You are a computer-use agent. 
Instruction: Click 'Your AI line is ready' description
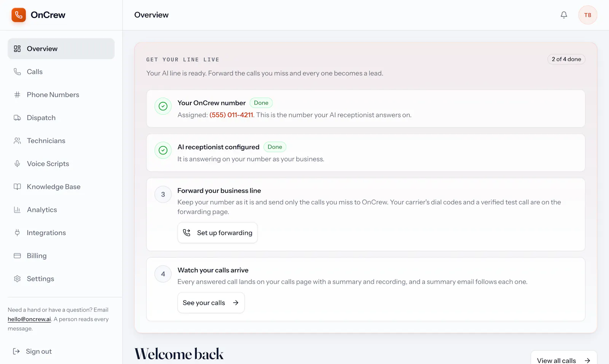click(x=265, y=73)
